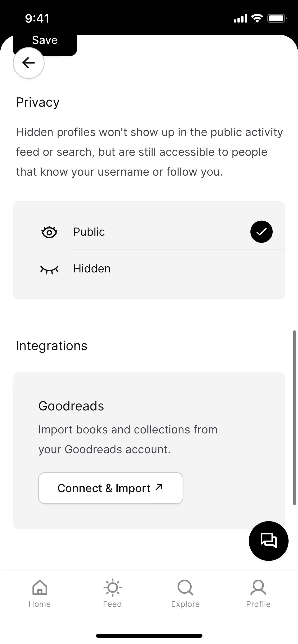Open the chat support bubble
This screenshot has width=298, height=644.
pyautogui.click(x=269, y=541)
